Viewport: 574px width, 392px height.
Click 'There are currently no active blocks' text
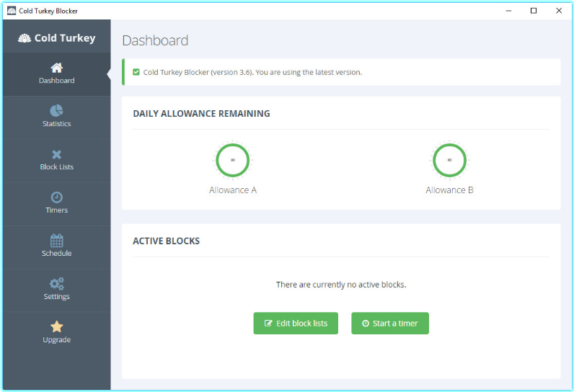341,285
